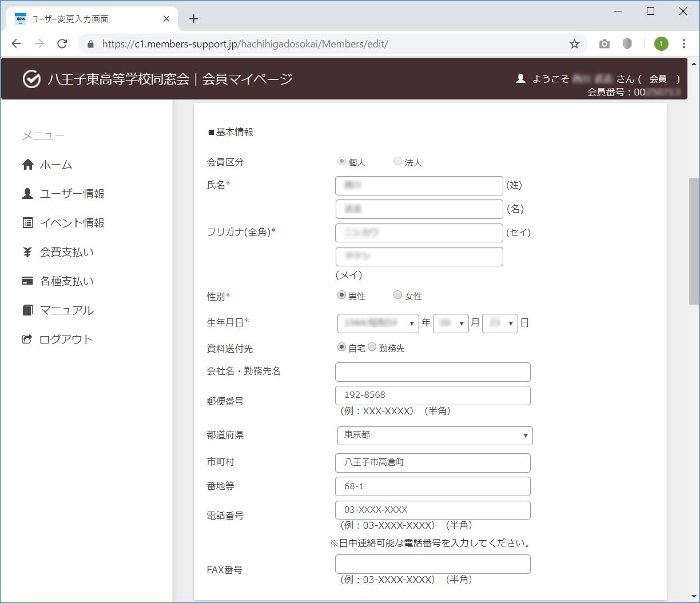Choose 男性 for gender

(341, 295)
